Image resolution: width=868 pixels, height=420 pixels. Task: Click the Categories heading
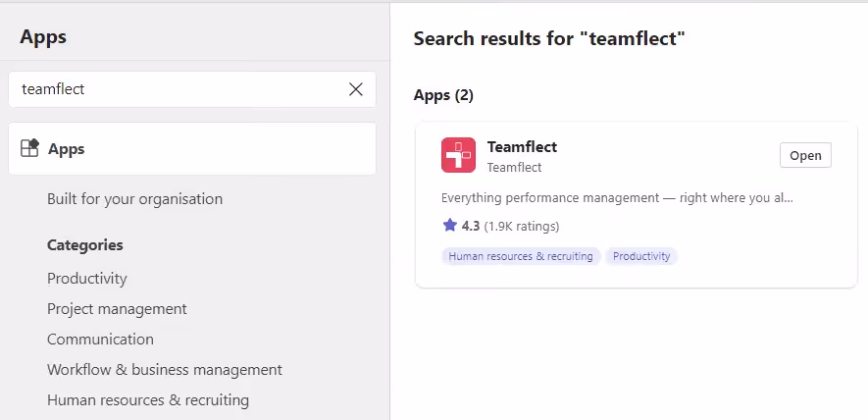click(84, 245)
